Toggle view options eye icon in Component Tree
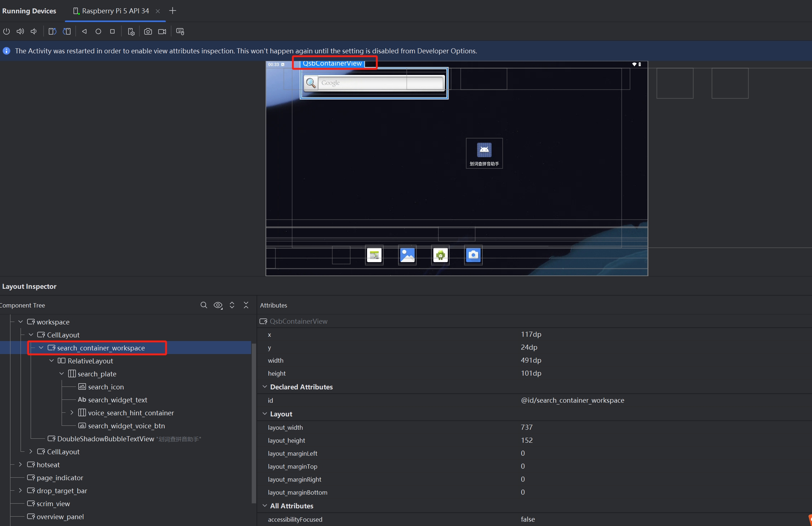Screen dimensions: 812x526 (x=218, y=305)
